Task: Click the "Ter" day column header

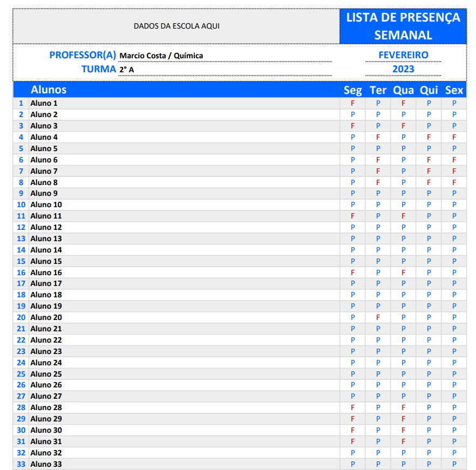Action: point(378,90)
